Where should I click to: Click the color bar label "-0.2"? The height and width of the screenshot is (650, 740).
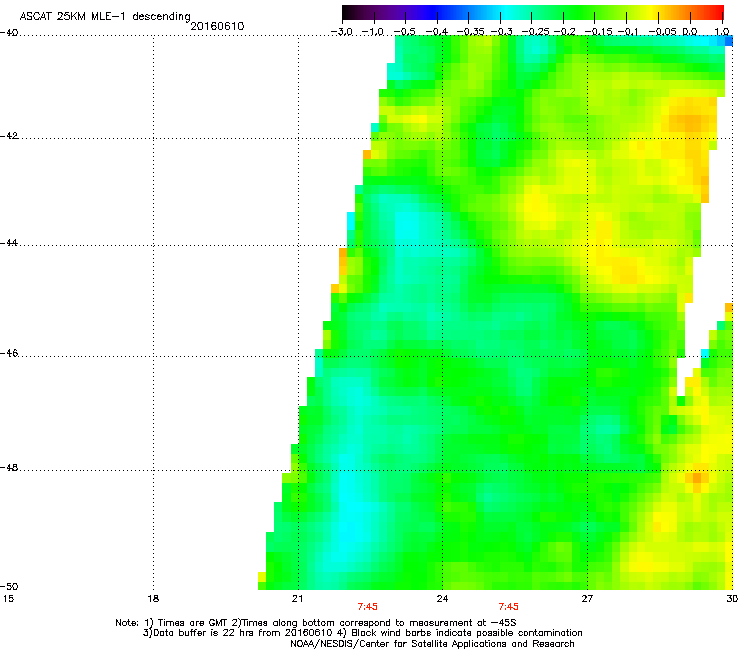(564, 32)
